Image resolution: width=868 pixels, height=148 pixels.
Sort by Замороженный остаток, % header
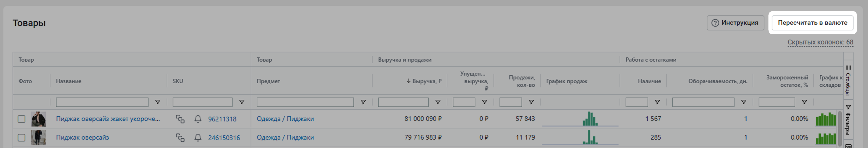[787, 81]
